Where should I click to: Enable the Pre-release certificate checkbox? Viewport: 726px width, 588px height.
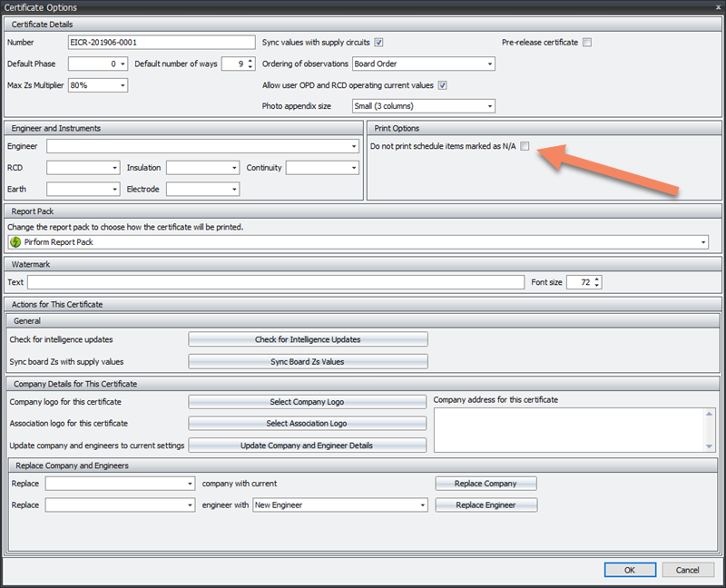587,43
